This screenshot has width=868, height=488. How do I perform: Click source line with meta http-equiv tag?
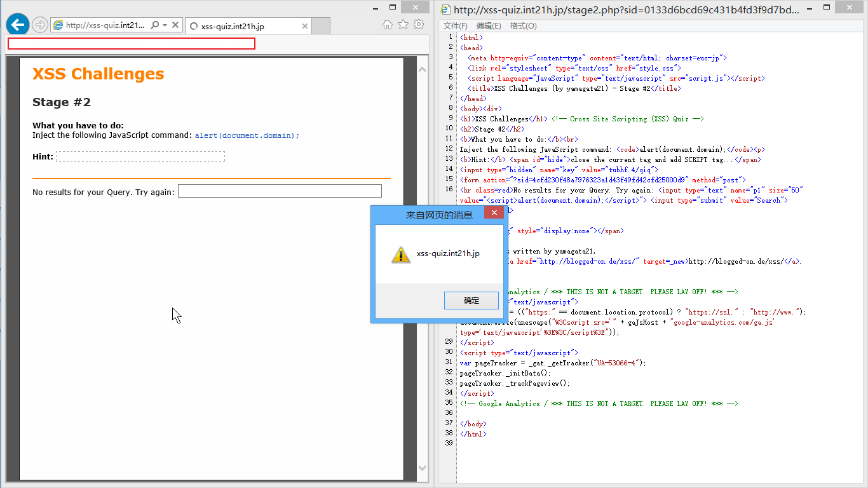pyautogui.click(x=597, y=58)
